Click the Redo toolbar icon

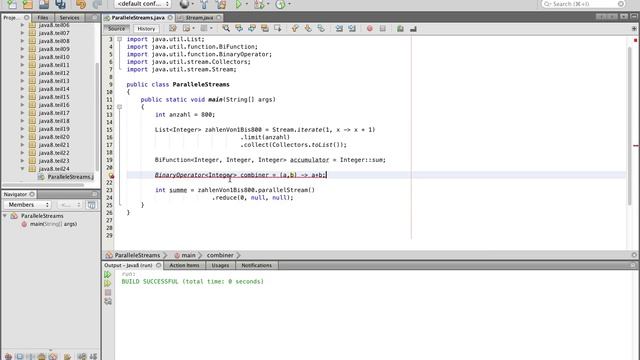coord(97,4)
